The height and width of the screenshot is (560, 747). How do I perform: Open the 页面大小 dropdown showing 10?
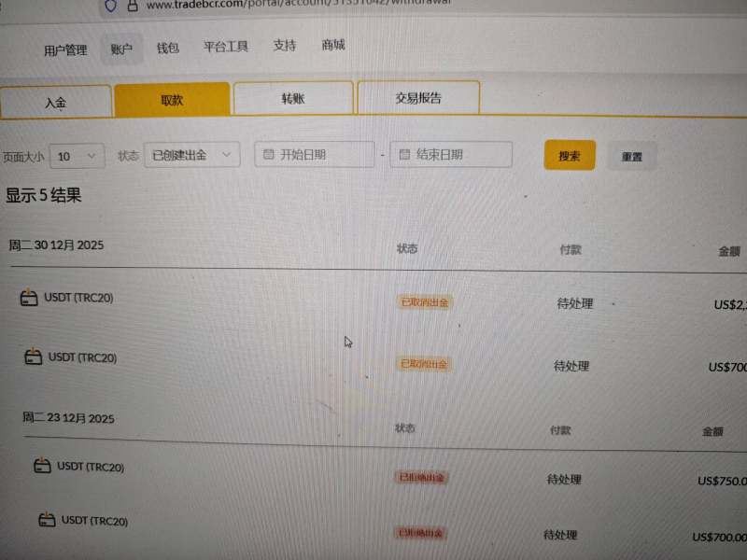(77, 156)
